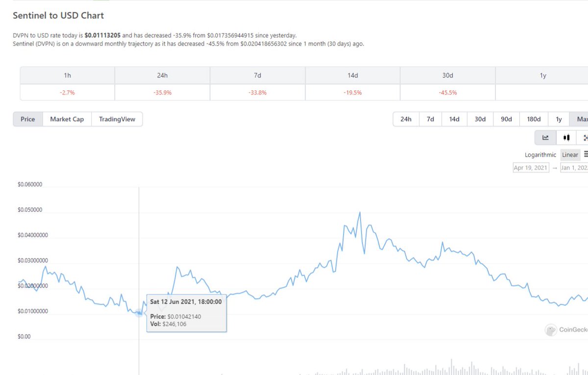Click the -45.5% value in the table
The image size is (588, 375).
tap(447, 92)
